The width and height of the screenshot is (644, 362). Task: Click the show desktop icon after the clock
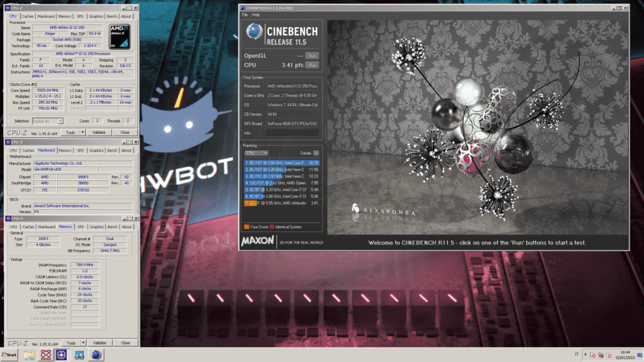tap(640, 355)
